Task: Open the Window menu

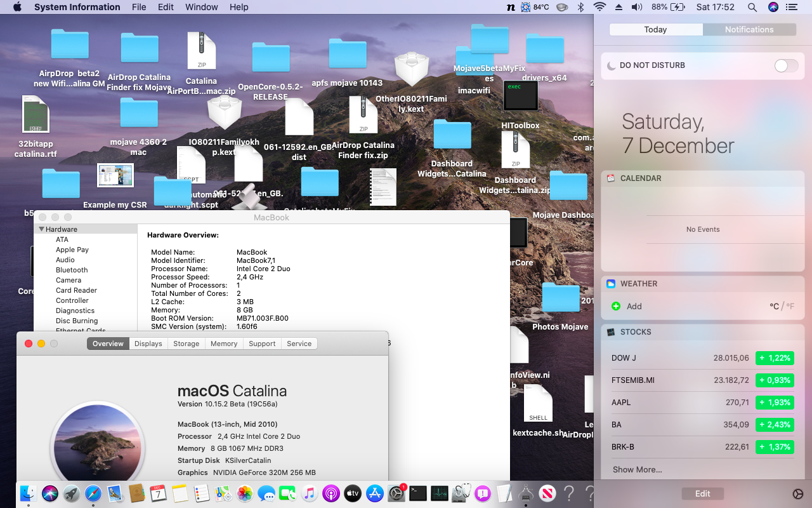Action: (202, 7)
